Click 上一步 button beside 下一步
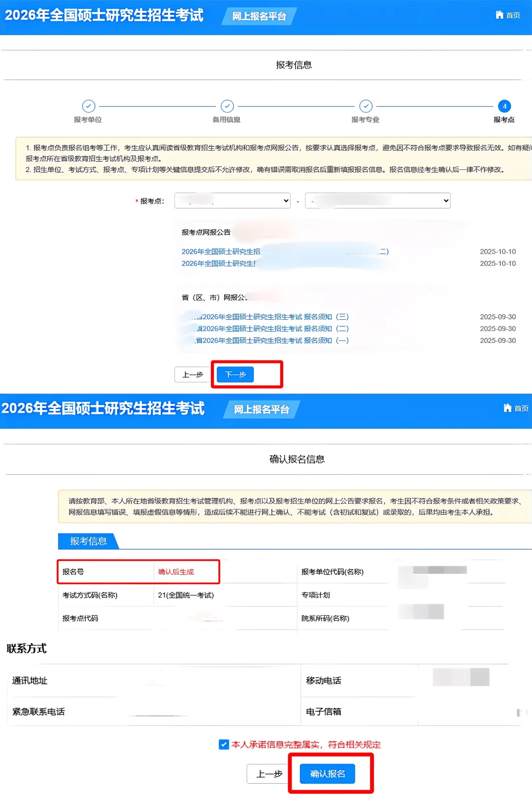532x798 pixels. coord(193,374)
